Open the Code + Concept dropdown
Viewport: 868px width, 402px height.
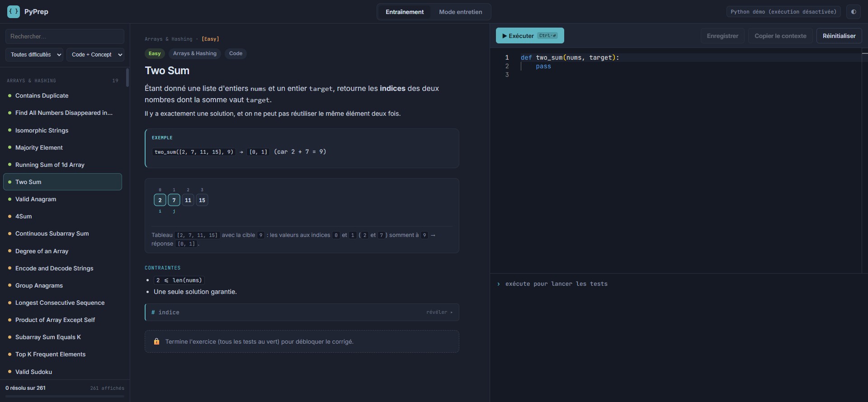click(95, 55)
